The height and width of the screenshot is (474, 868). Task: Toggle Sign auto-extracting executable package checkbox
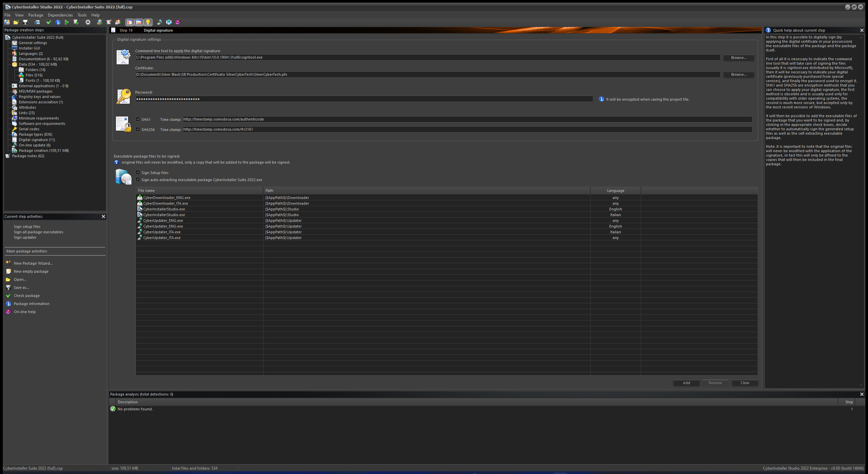[138, 179]
